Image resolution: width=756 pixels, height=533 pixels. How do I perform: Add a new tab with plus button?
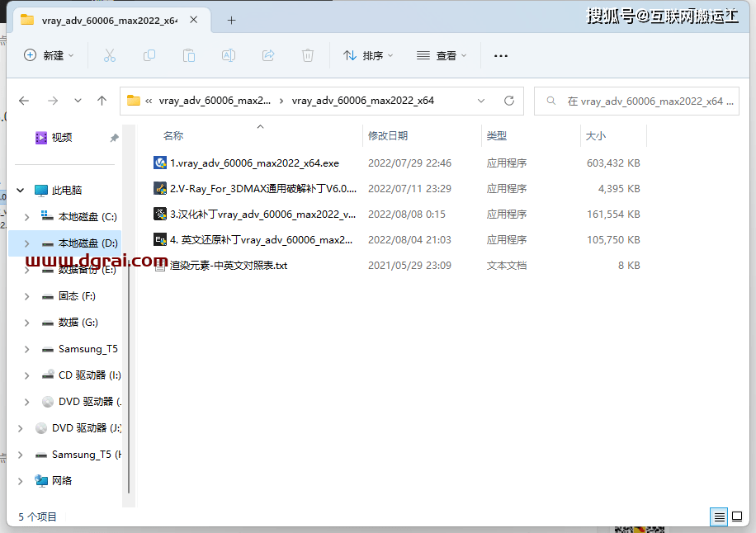point(231,21)
